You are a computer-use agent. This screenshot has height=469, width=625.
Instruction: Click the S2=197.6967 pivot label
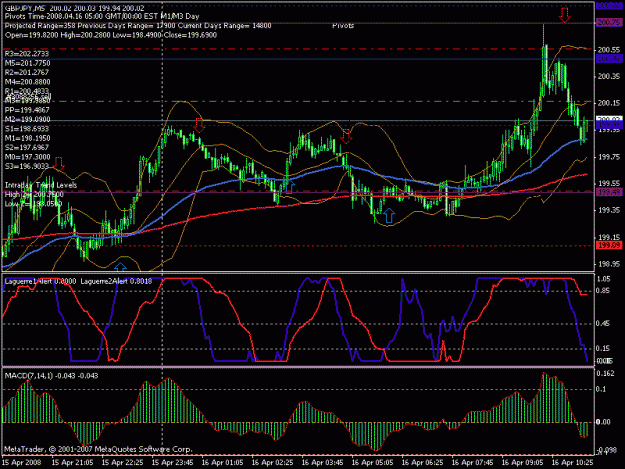tap(27, 147)
